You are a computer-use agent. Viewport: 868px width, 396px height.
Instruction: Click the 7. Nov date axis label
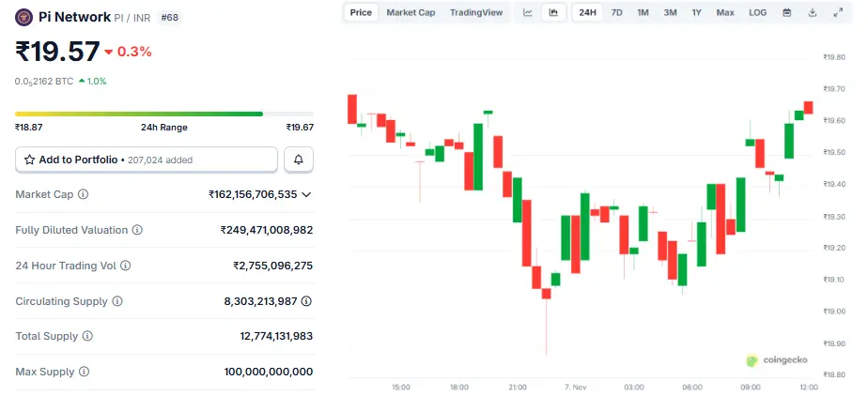[x=576, y=388]
